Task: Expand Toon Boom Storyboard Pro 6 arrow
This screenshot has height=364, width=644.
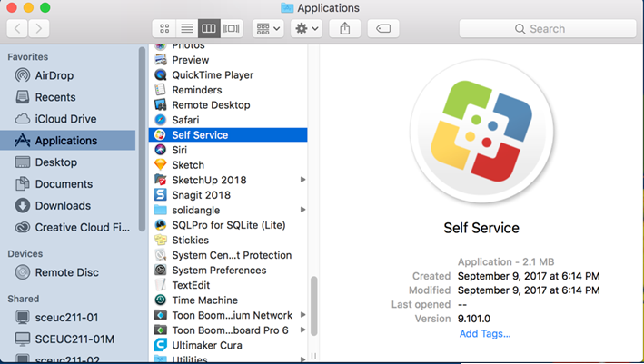Action: pyautogui.click(x=302, y=330)
